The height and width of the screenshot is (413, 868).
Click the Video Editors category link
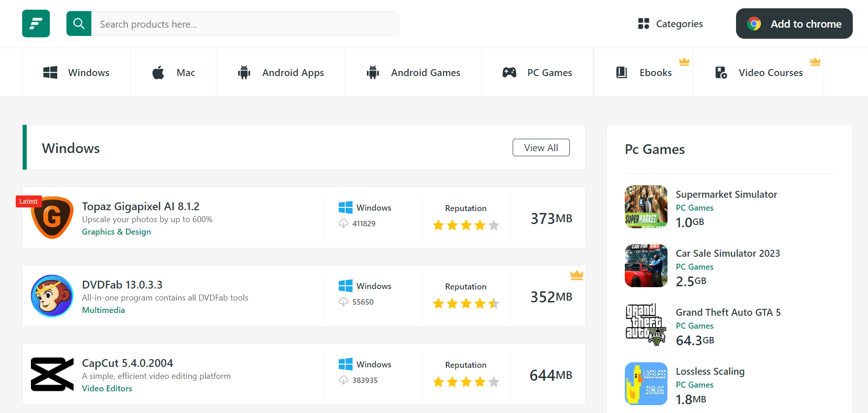[x=107, y=389]
